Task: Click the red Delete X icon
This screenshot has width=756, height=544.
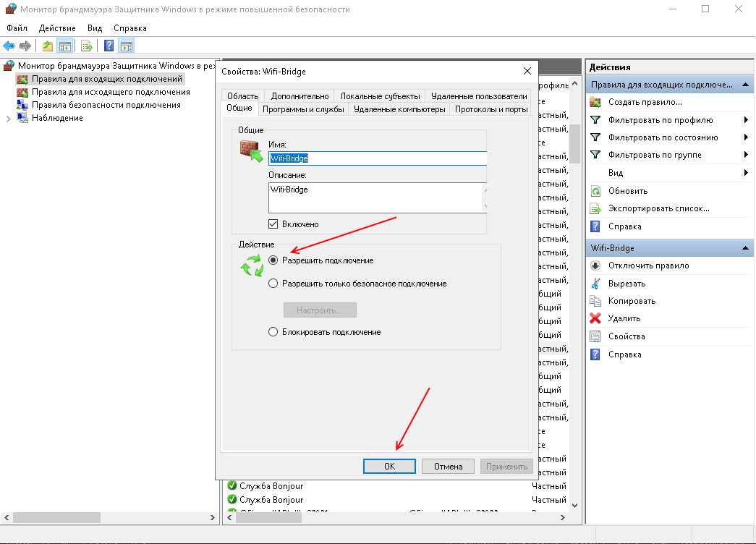Action: coord(595,318)
